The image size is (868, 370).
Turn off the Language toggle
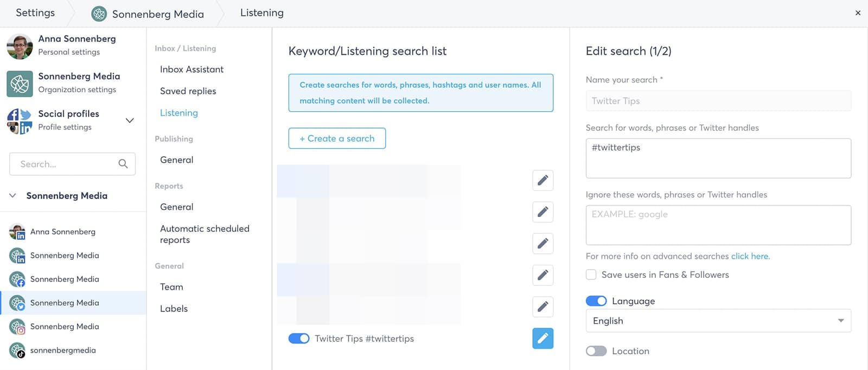596,301
